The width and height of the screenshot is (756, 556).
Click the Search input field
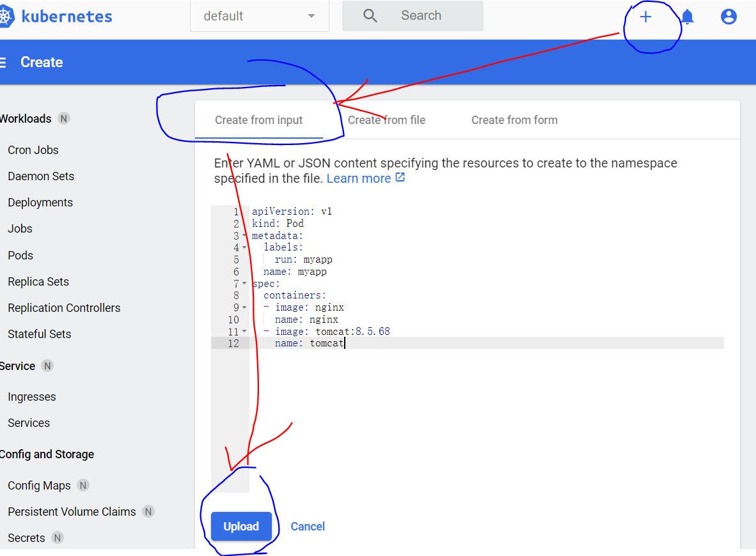click(413, 16)
